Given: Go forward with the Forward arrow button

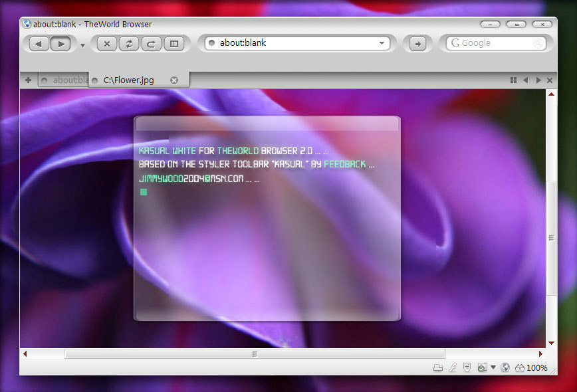Looking at the screenshot, I should [x=61, y=44].
